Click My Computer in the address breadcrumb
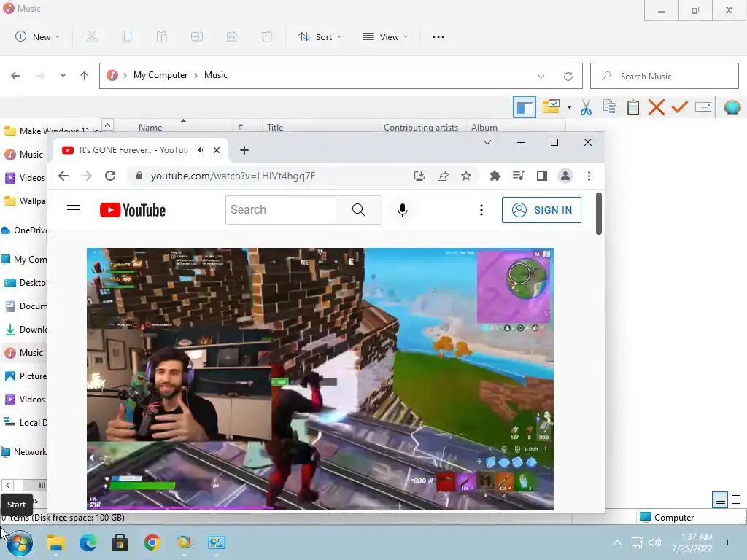Screen dimensions: 747x560 [x=160, y=75]
